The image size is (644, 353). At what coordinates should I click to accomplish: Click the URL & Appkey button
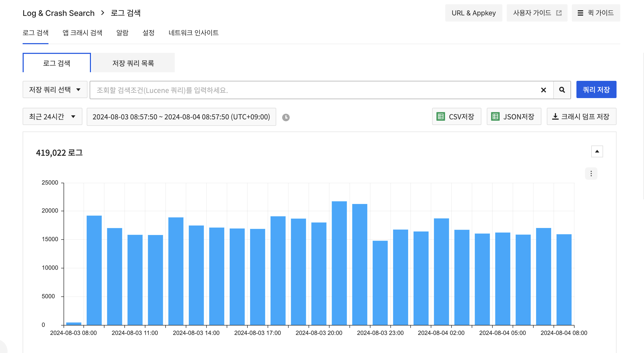click(x=474, y=13)
